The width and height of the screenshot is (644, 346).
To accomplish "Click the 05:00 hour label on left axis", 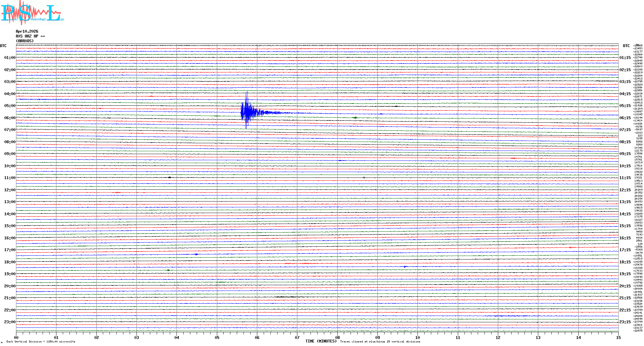I will [10, 106].
